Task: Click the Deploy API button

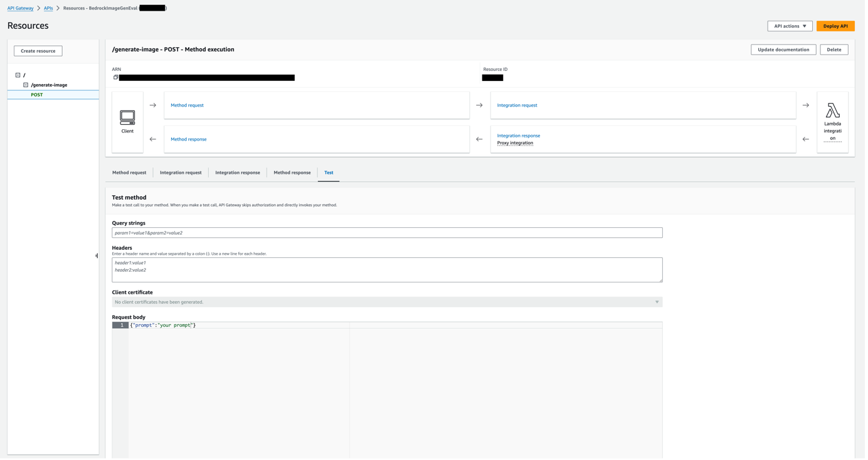Action: click(x=835, y=26)
